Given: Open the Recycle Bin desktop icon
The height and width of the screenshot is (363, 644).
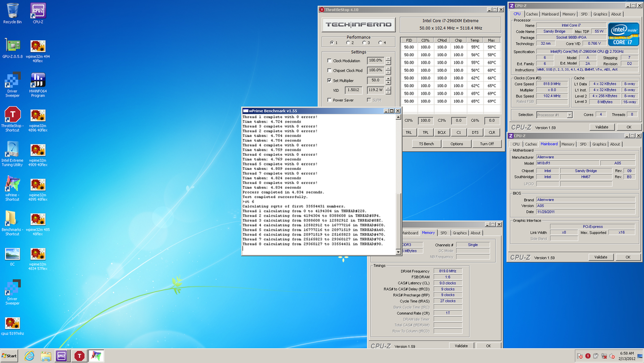Looking at the screenshot, I should (x=12, y=13).
